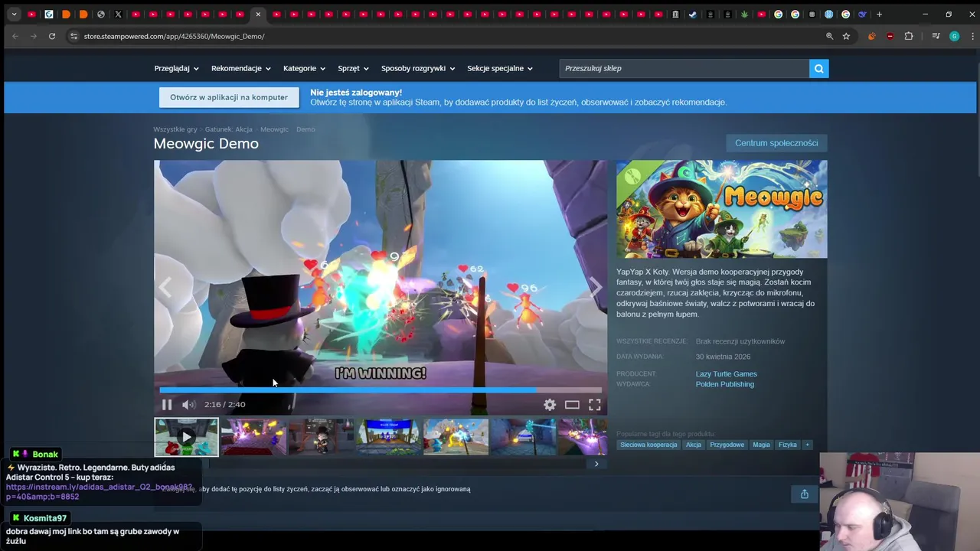Click the share icon button below media
Viewport: 980px width, 551px height.
click(x=804, y=494)
